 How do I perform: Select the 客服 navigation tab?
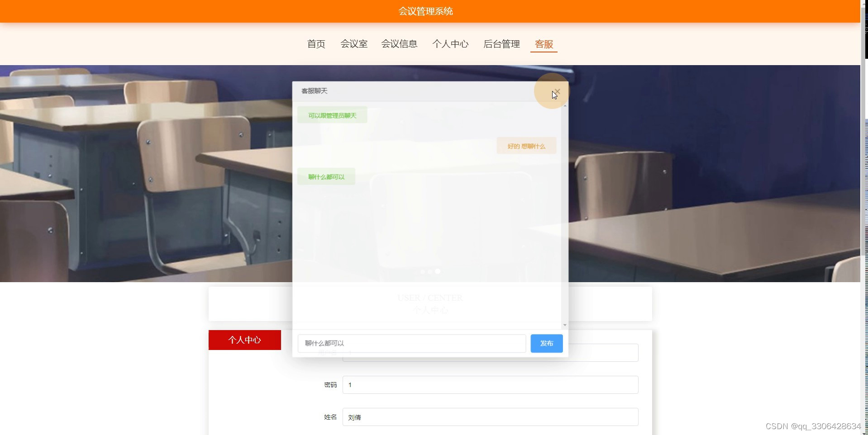[x=544, y=44]
